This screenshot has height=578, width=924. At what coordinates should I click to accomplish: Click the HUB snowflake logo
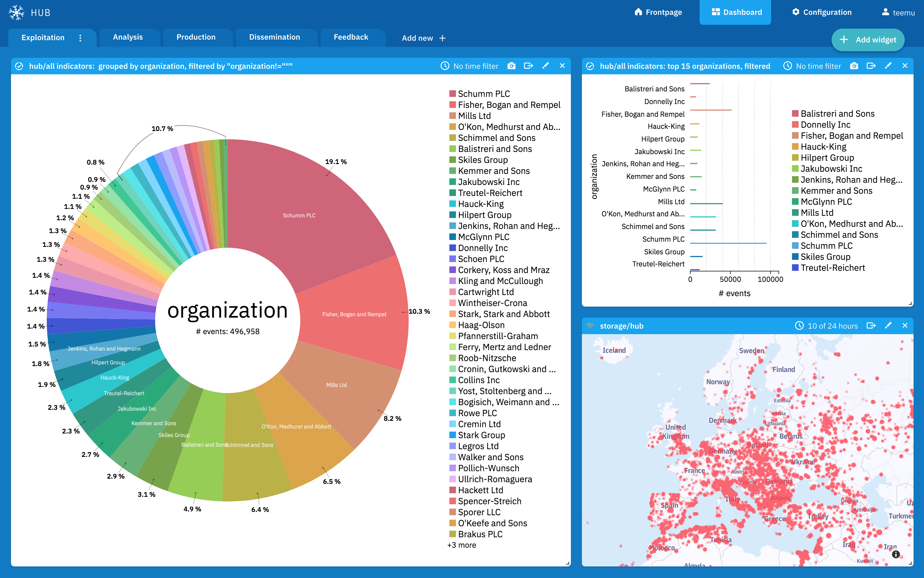(16, 13)
